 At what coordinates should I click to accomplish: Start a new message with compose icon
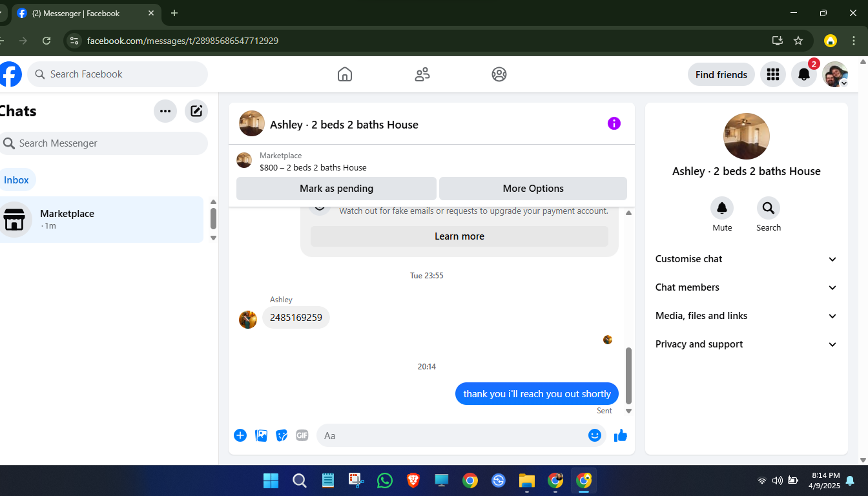point(196,111)
